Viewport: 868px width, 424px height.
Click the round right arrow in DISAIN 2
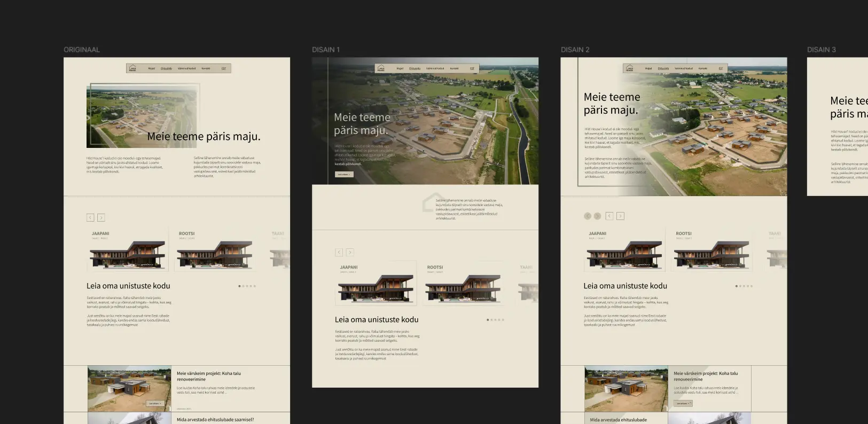point(597,216)
